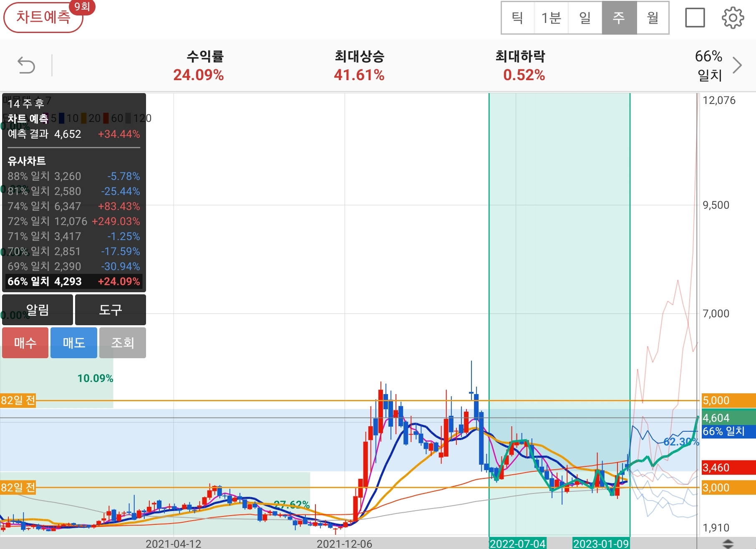Tap the gray 조회 inquiry button
756x549 pixels.
[123, 343]
